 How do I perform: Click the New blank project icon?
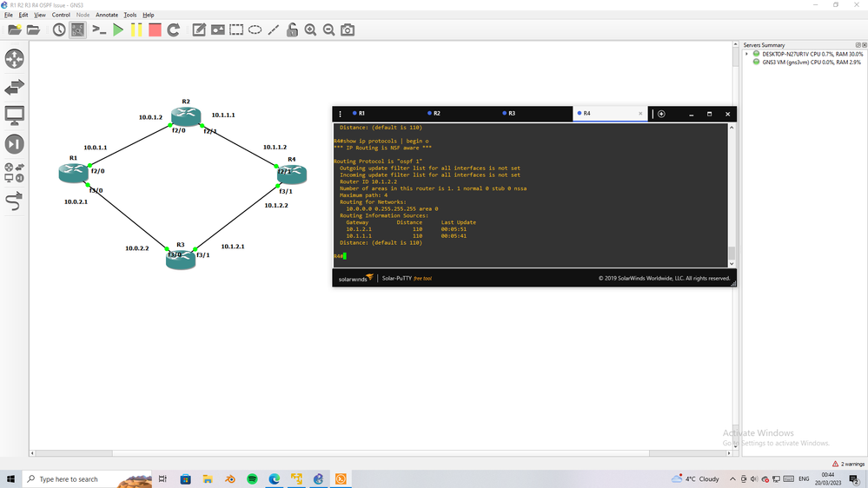click(15, 30)
